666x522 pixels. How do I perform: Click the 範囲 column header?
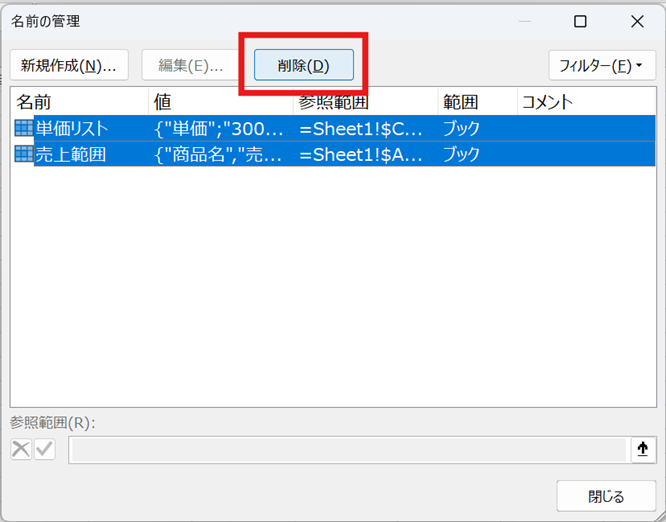pos(477,102)
